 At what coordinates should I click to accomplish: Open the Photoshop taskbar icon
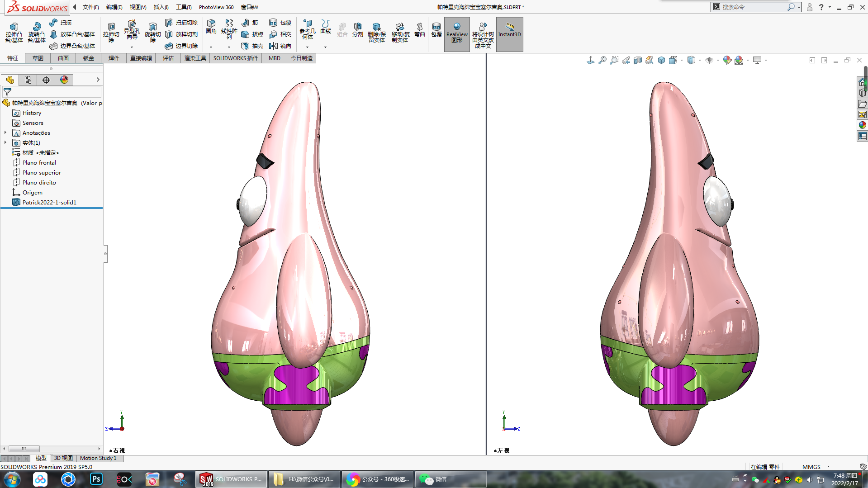(96, 479)
